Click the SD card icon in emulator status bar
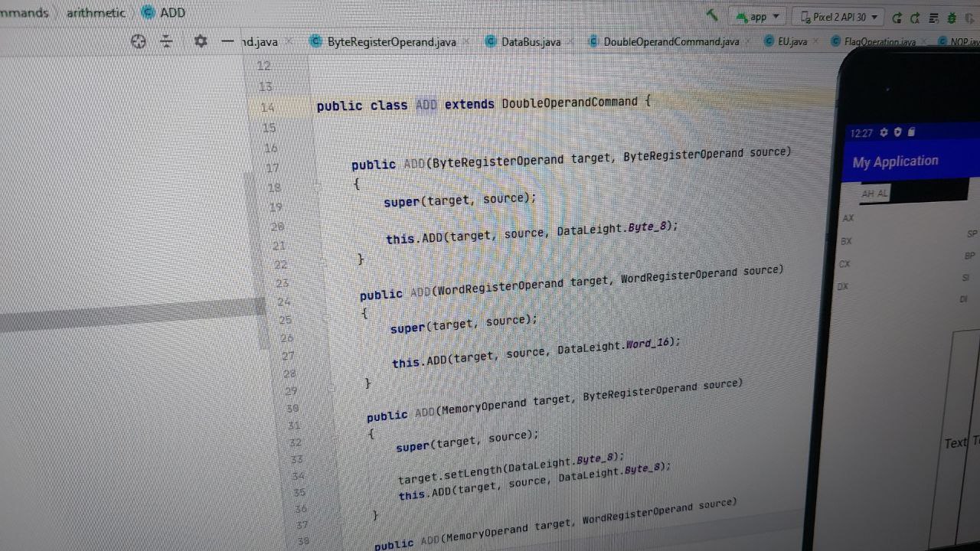The image size is (980, 551). coord(911,132)
